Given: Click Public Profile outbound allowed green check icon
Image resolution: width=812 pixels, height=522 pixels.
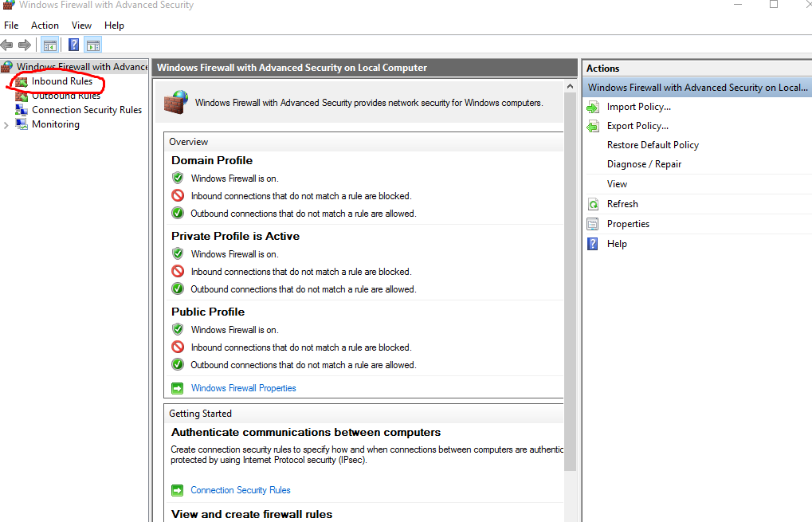Looking at the screenshot, I should click(x=178, y=364).
